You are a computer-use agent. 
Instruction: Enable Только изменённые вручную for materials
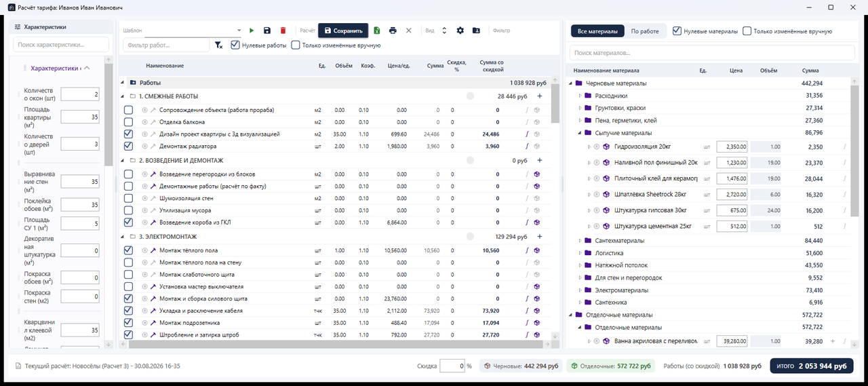[x=747, y=31]
